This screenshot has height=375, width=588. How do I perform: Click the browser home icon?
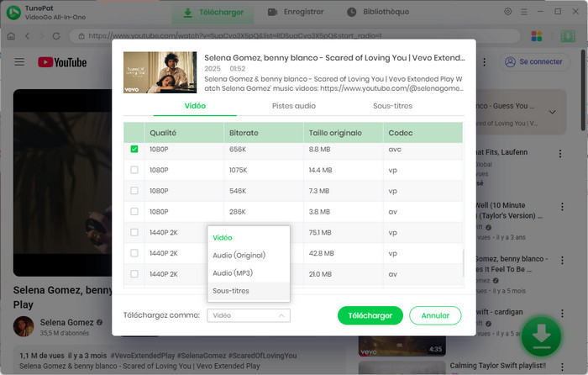coord(11,36)
